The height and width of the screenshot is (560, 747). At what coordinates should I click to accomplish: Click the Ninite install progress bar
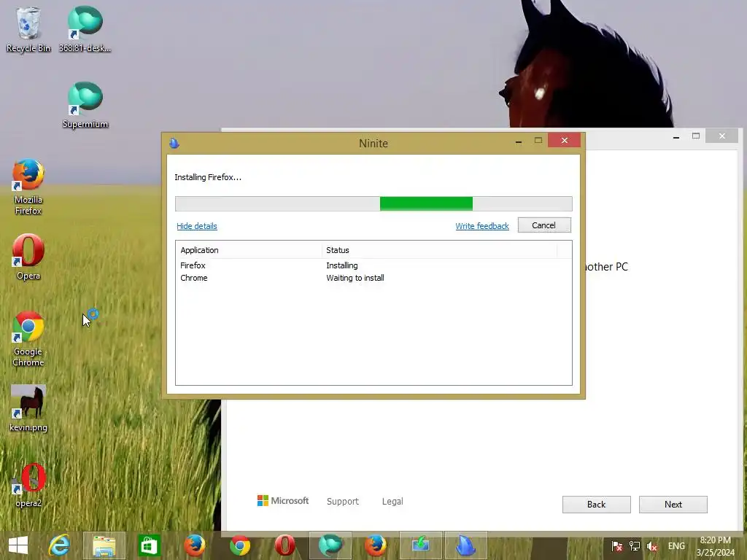(373, 203)
